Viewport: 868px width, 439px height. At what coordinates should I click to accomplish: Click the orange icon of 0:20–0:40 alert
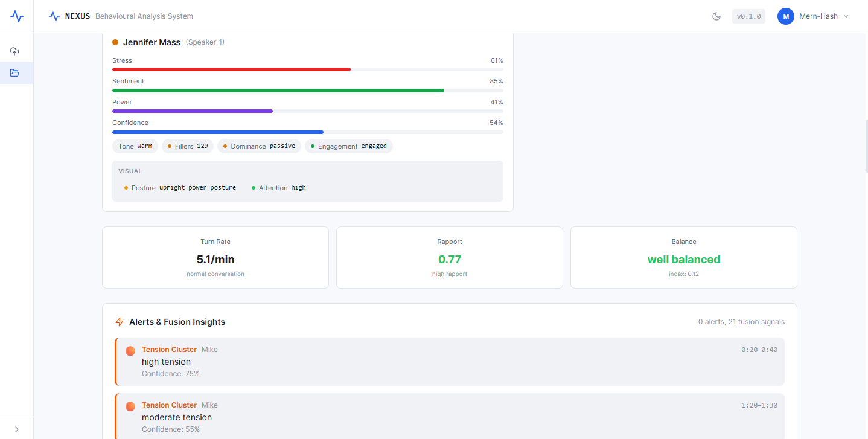[x=130, y=350]
